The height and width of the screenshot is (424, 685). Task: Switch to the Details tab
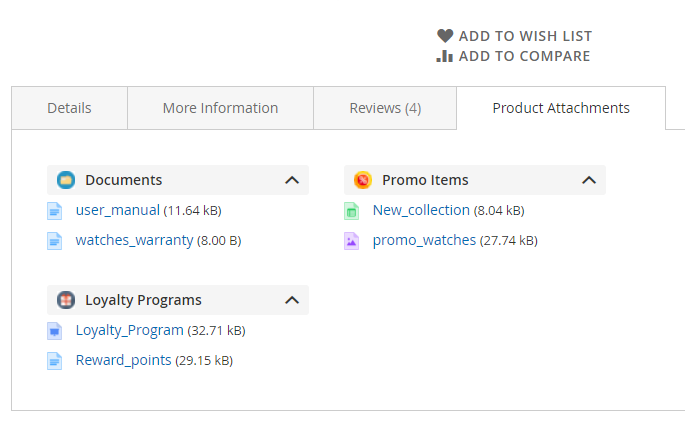pos(69,108)
